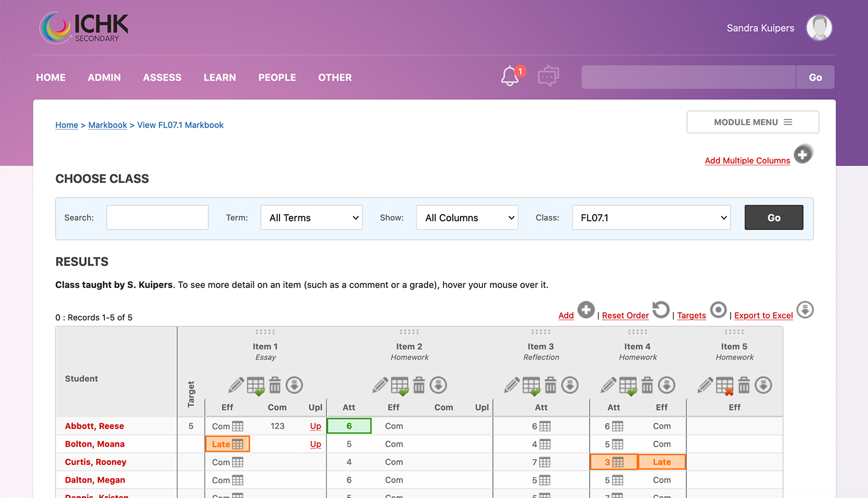Open the notifications bell icon
868x498 pixels.
510,77
